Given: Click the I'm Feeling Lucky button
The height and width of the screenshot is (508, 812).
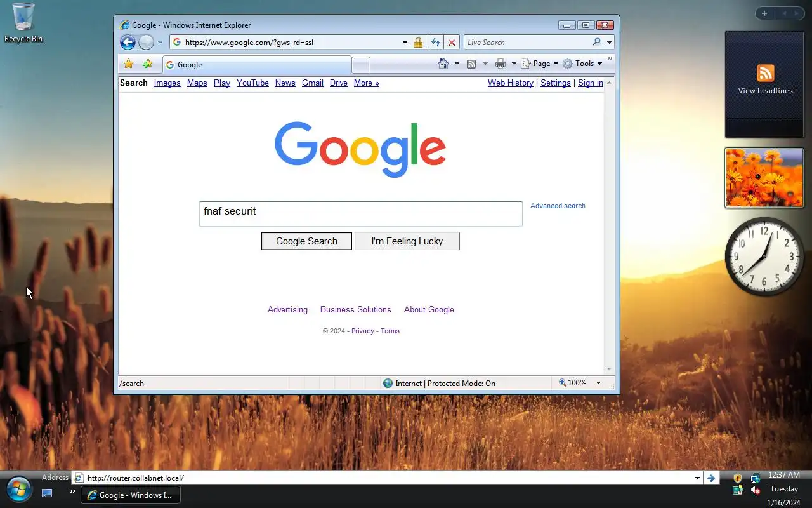Looking at the screenshot, I should (407, 241).
